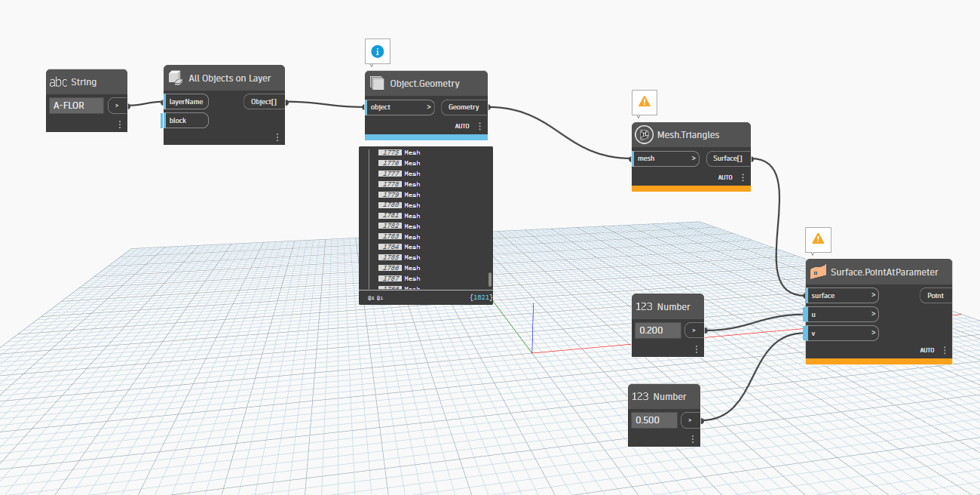
Task: Click the preview list scrollbar thumb
Action: (490, 279)
